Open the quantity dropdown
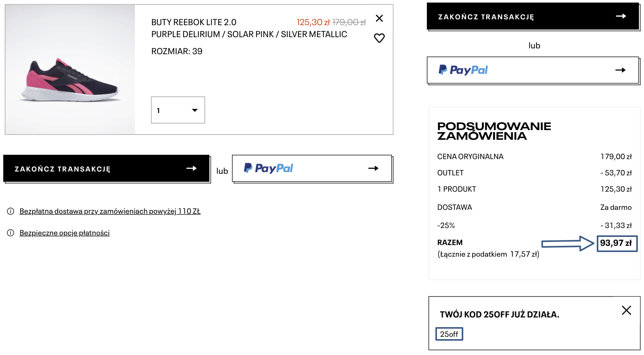The width and height of the screenshot is (644, 355). pos(178,110)
